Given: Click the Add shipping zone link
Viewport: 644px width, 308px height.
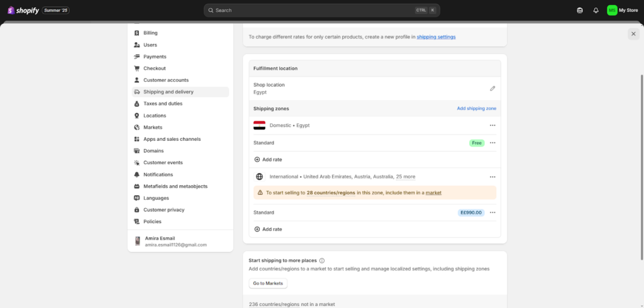Looking at the screenshot, I should [x=476, y=109].
